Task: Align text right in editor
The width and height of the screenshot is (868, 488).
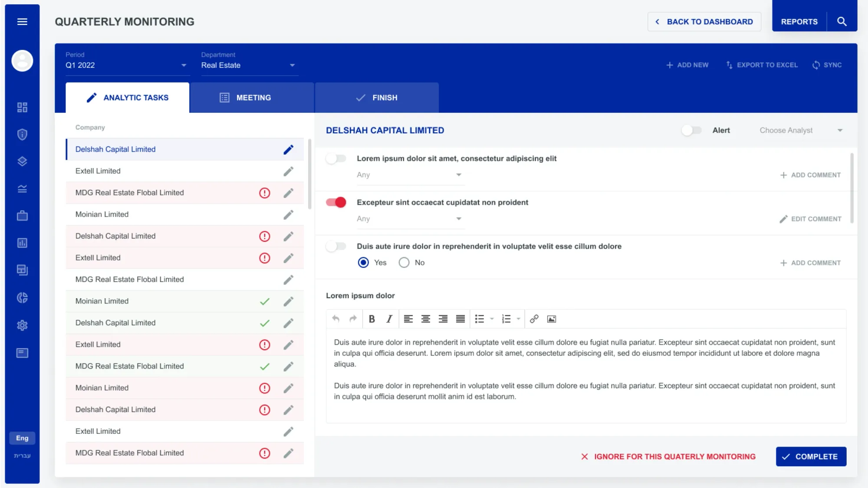Action: pos(443,319)
